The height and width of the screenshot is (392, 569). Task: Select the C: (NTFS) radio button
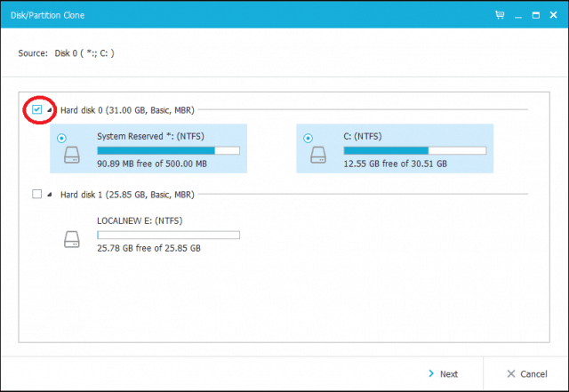[x=309, y=139]
